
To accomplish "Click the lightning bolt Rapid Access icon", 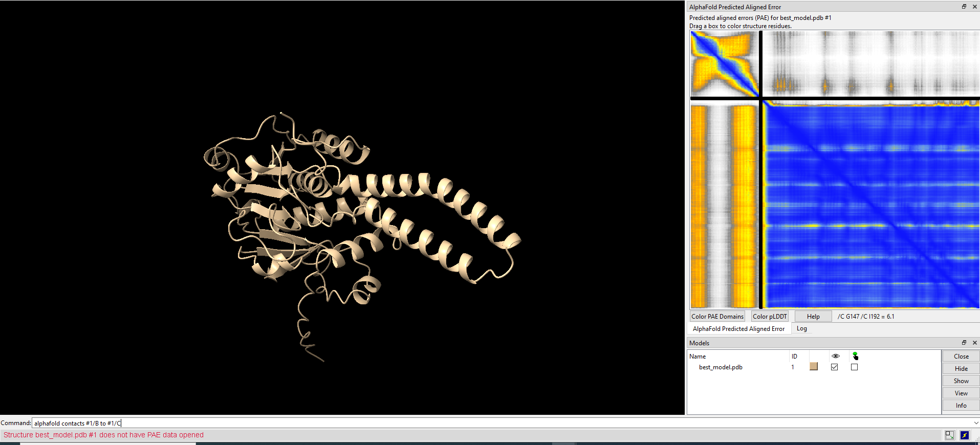I will point(965,435).
